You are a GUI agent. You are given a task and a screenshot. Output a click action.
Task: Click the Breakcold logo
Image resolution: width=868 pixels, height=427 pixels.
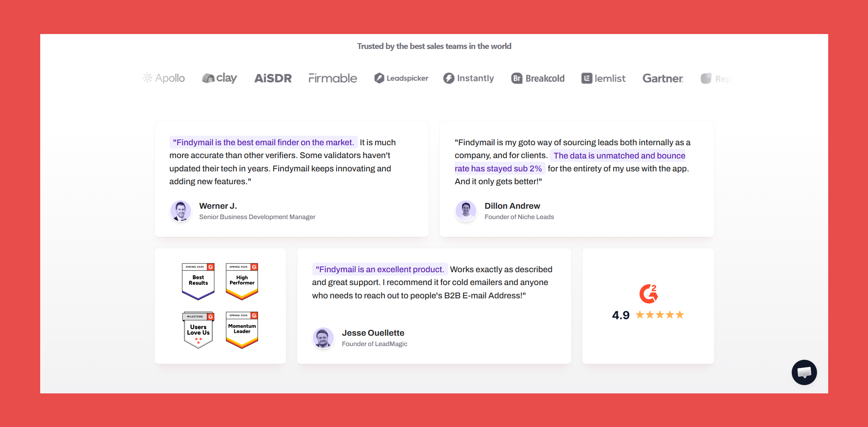(x=538, y=78)
